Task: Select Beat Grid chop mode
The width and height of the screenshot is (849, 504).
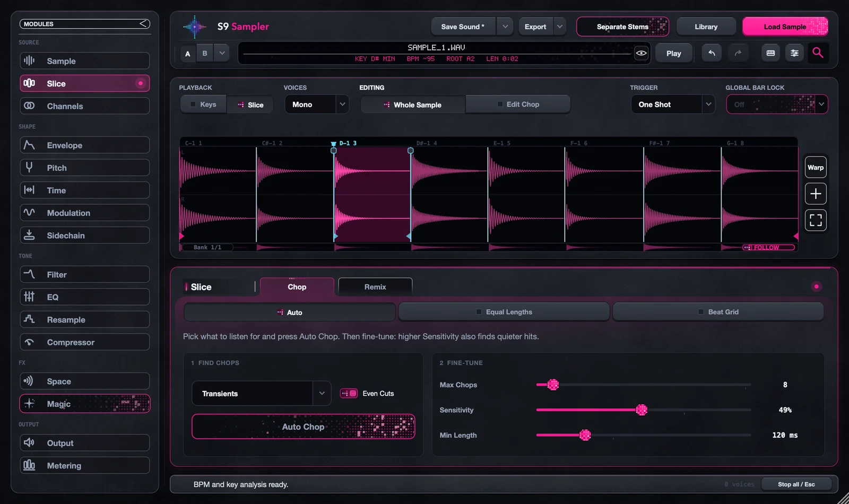Action: point(718,312)
